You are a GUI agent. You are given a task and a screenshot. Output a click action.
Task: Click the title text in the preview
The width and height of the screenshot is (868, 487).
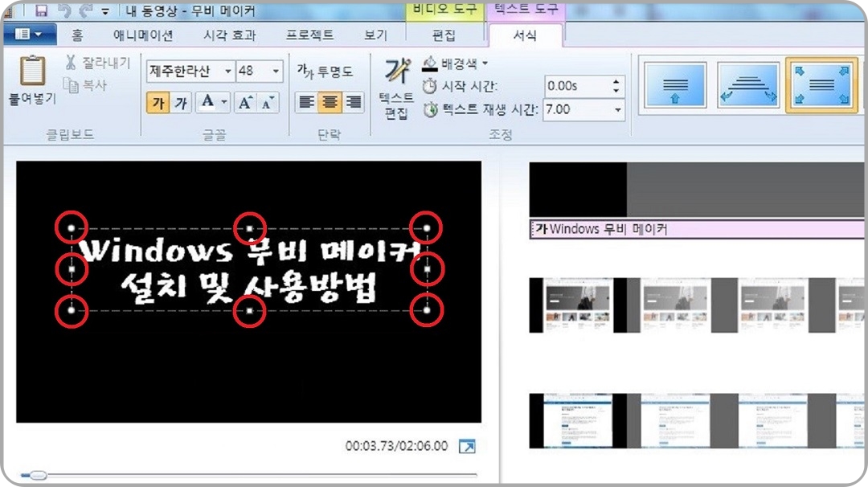coord(250,269)
